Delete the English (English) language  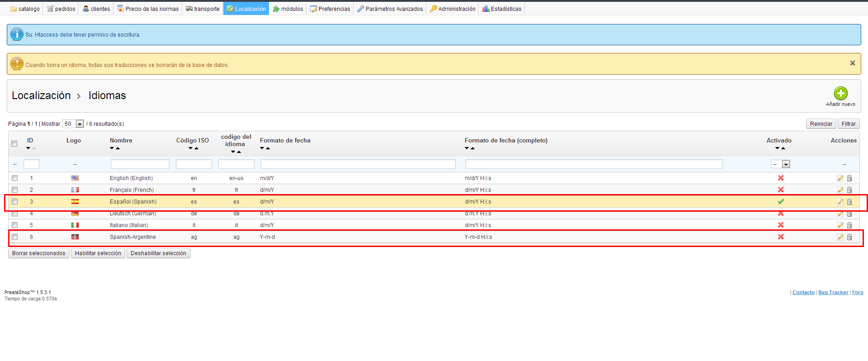point(849,178)
